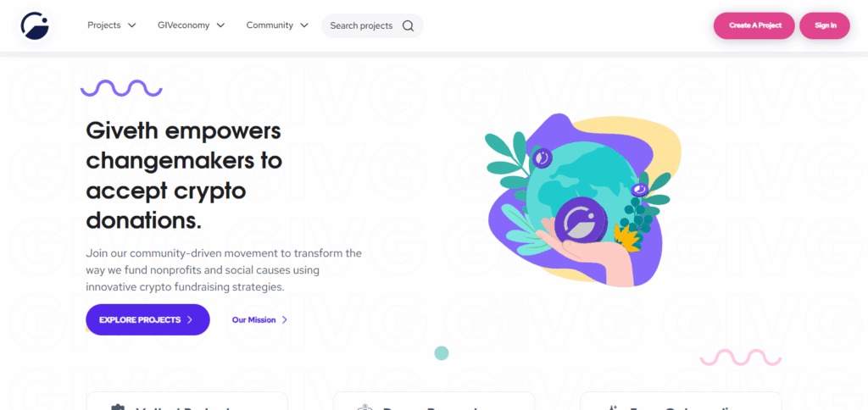Click the arrow icon inside Explore Projects
Viewport: 868px width, 410px height.
coord(189,320)
